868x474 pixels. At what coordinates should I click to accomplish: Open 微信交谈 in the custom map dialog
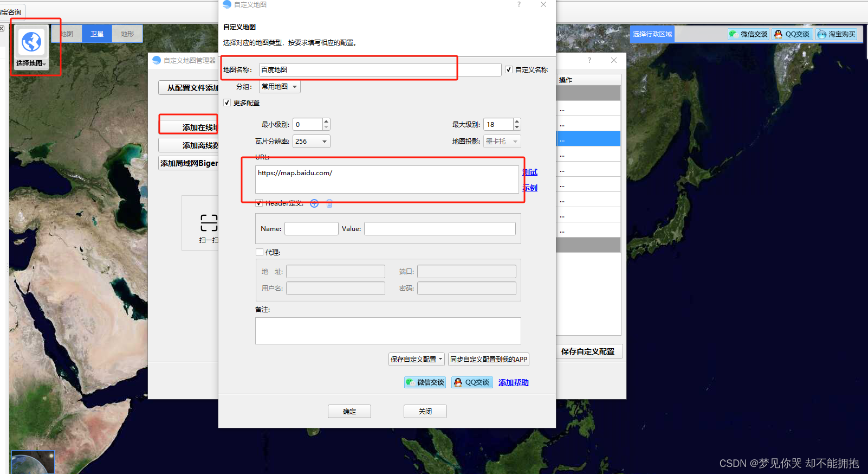click(425, 382)
